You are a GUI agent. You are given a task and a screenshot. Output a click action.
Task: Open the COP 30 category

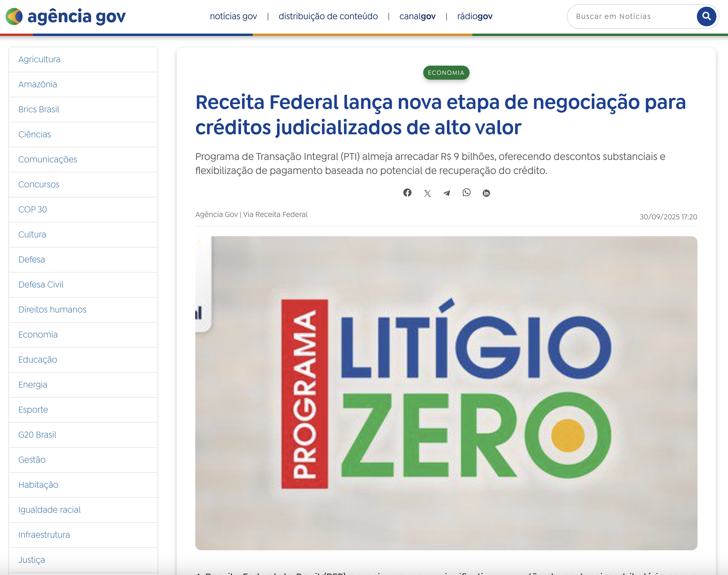(x=32, y=209)
